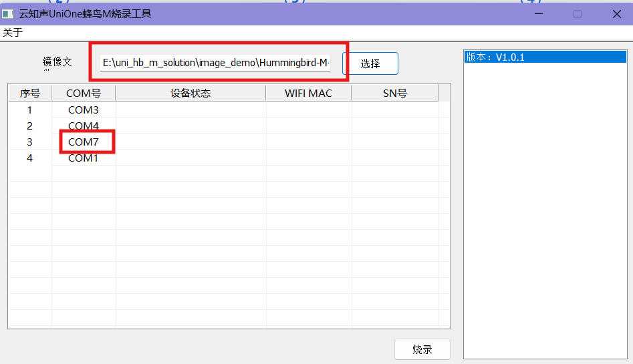633x364 pixels.
Task: Click row number 4 in 序号 column
Action: click(30, 158)
